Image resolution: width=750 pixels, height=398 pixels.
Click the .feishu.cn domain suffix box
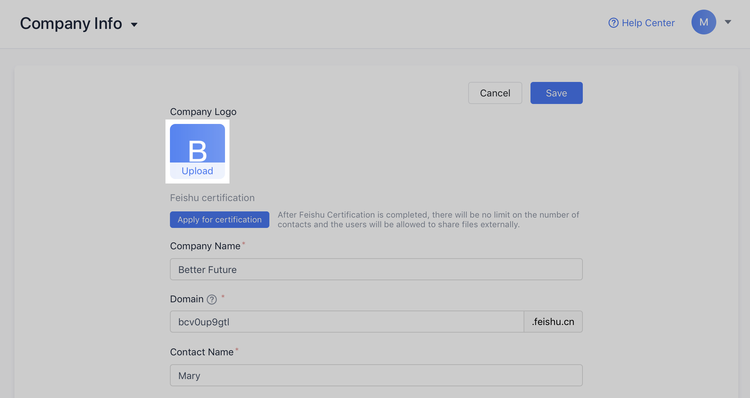pyautogui.click(x=553, y=322)
